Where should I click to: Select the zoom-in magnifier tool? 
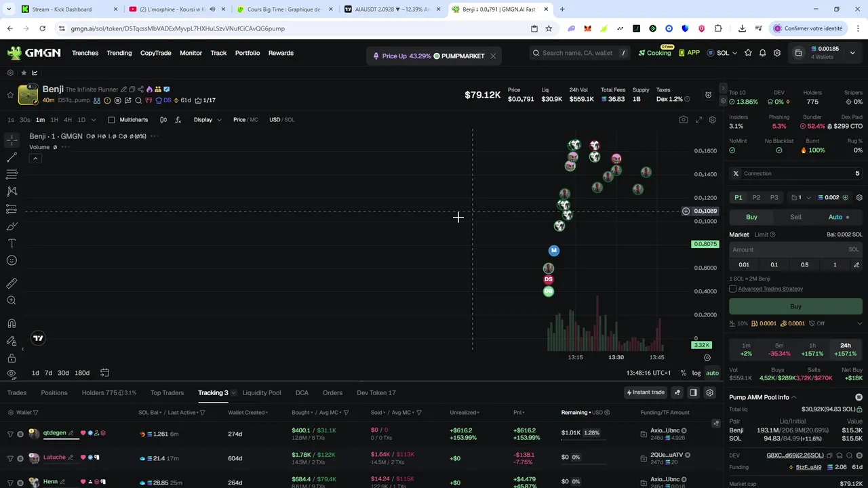(x=12, y=300)
